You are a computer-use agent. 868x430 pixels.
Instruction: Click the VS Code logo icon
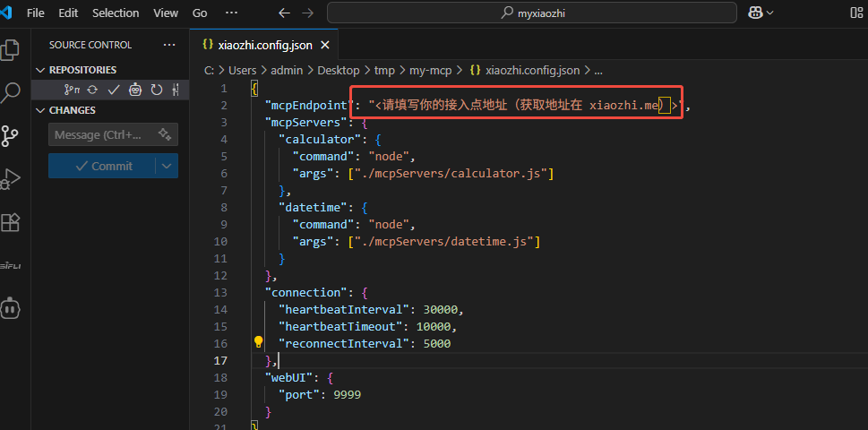coord(6,13)
